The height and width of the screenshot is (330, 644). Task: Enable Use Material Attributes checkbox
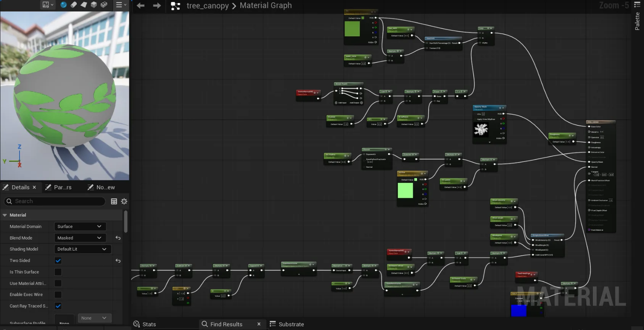tap(58, 283)
